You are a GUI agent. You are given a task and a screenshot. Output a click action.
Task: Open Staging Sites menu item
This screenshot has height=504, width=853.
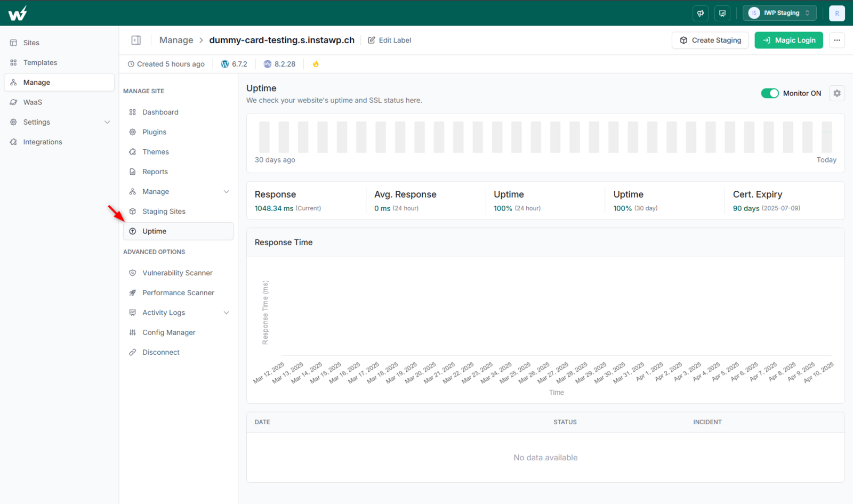click(x=179, y=212)
